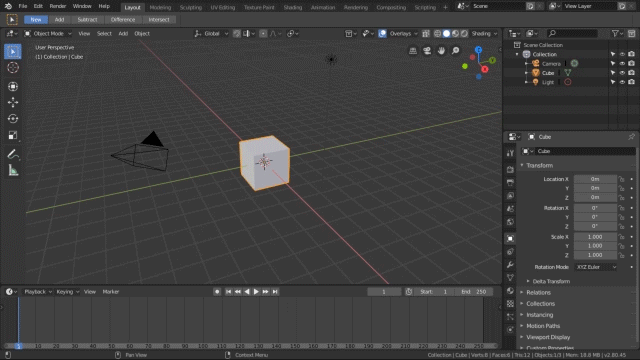Toggle Collection visibility eye icon
Image resolution: width=640 pixels, height=360 pixels.
[x=622, y=54]
